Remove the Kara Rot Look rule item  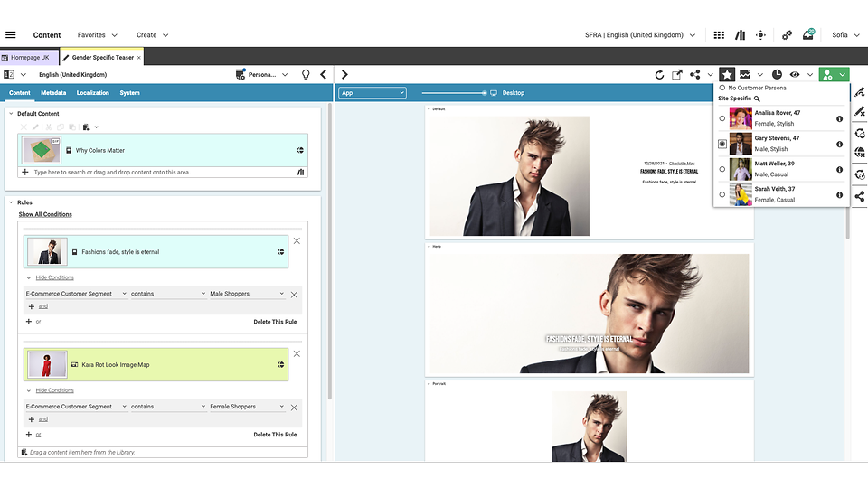click(x=297, y=353)
